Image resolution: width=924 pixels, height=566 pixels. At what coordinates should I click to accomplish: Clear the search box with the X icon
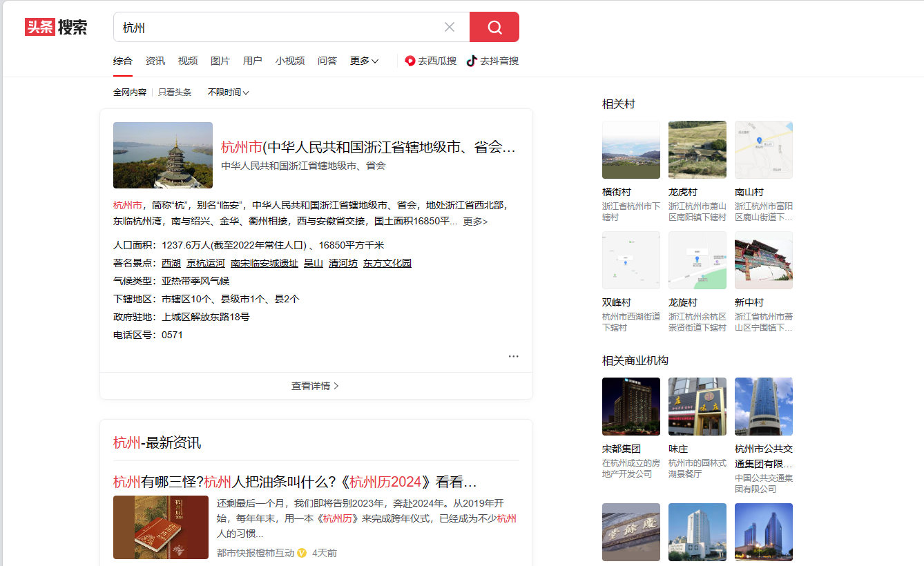tap(450, 27)
